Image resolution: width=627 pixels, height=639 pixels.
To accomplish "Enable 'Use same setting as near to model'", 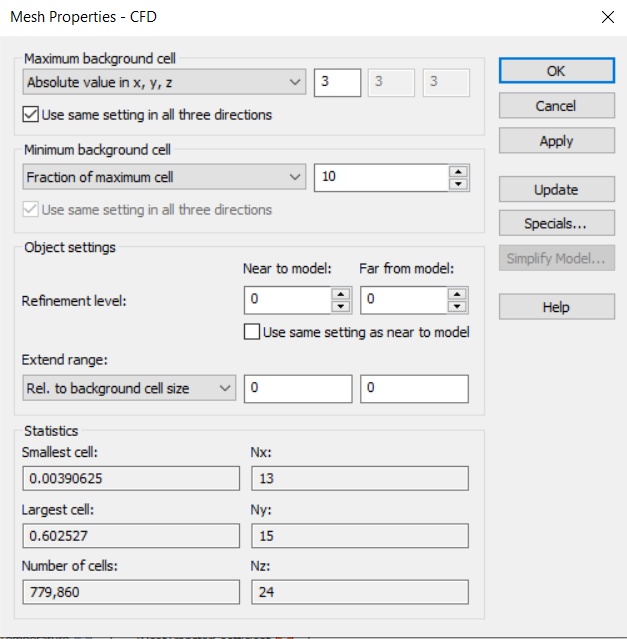I will pos(252,332).
